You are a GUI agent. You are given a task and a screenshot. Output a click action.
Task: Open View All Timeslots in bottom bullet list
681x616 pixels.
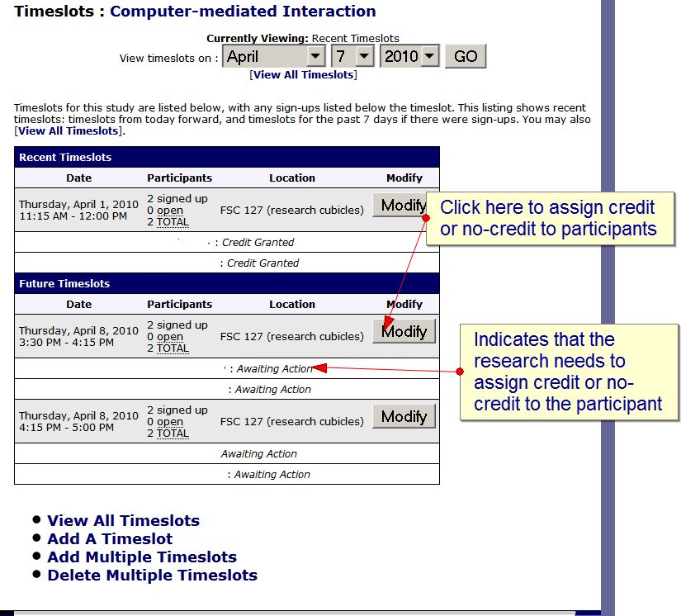[123, 520]
